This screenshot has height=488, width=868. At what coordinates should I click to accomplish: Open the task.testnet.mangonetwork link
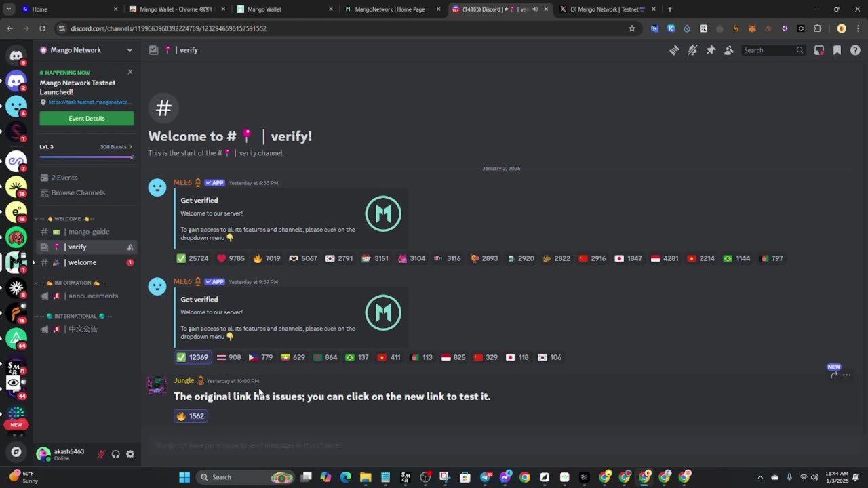pos(89,102)
